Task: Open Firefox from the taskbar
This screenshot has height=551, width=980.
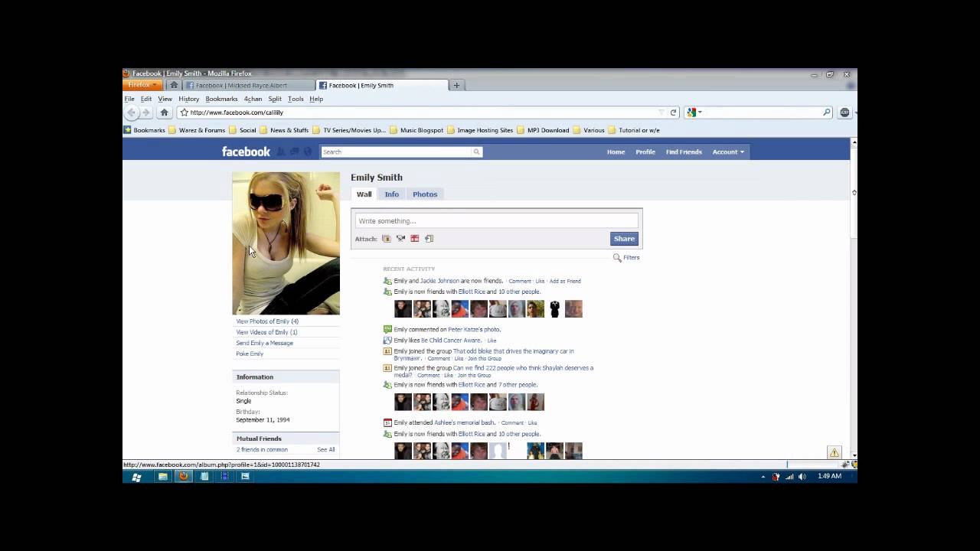Action: (183, 476)
